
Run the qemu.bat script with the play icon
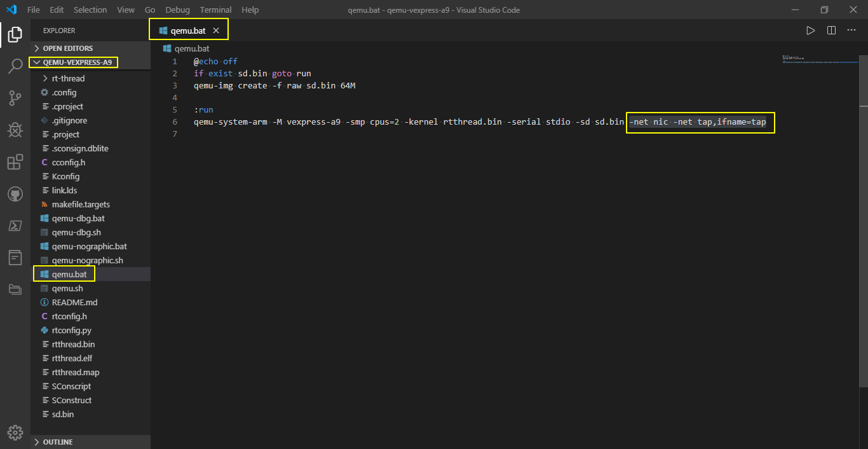pos(810,29)
